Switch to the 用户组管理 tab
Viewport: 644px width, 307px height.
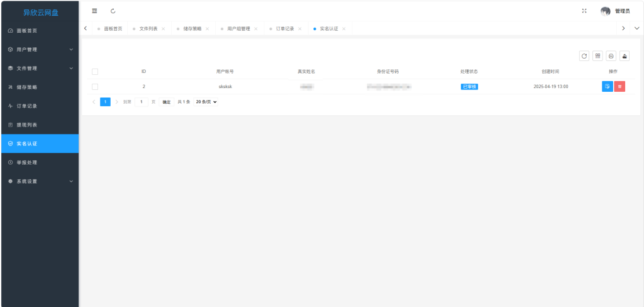tap(238, 29)
